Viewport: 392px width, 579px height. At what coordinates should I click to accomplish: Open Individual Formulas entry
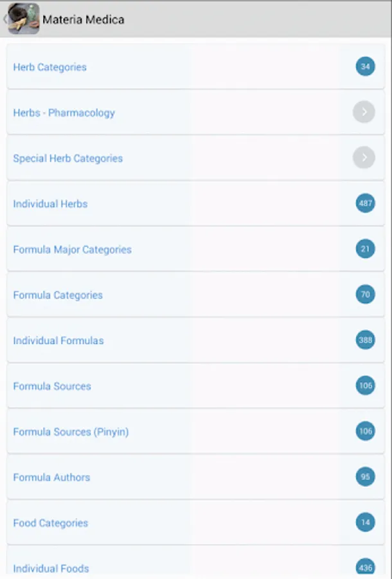pos(58,341)
